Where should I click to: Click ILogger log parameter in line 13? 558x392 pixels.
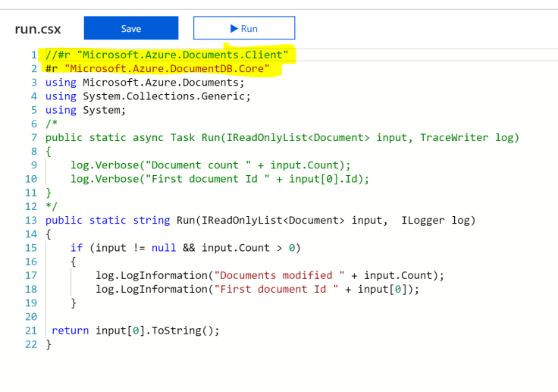click(x=438, y=221)
